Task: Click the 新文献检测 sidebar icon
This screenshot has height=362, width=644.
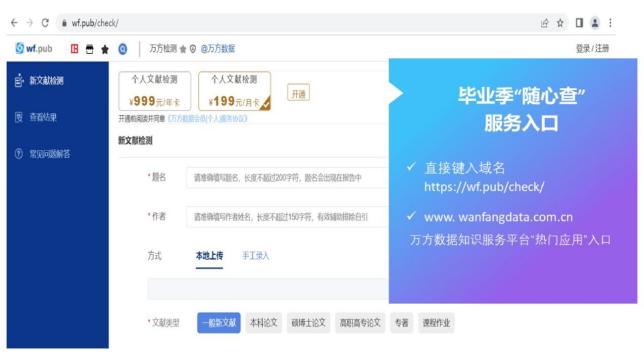Action: 19,81
